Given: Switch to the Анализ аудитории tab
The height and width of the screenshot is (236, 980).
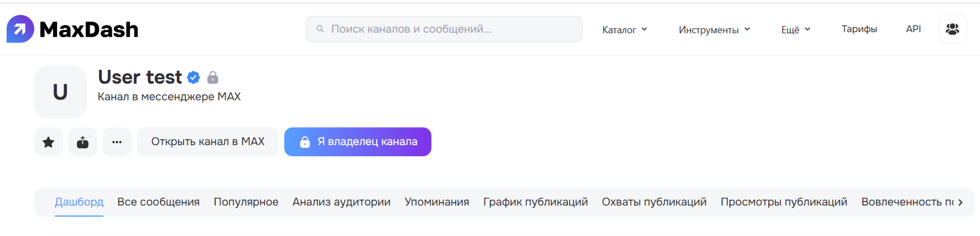Looking at the screenshot, I should tap(341, 202).
